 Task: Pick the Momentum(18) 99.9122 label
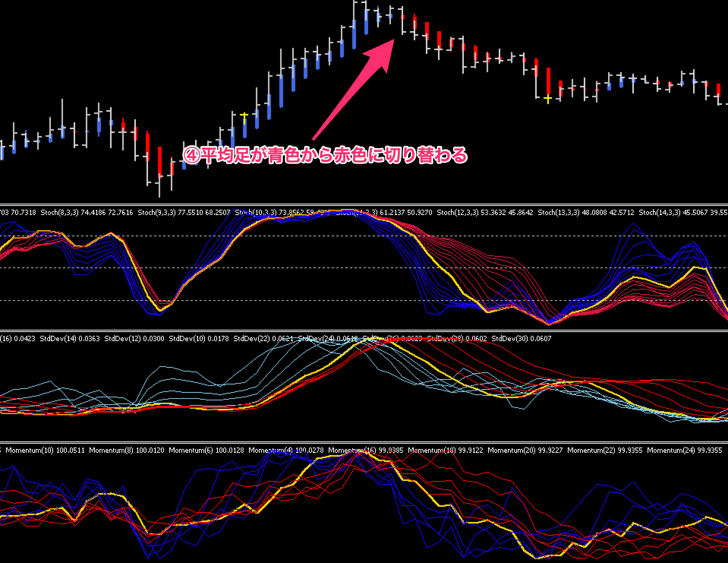point(446,450)
